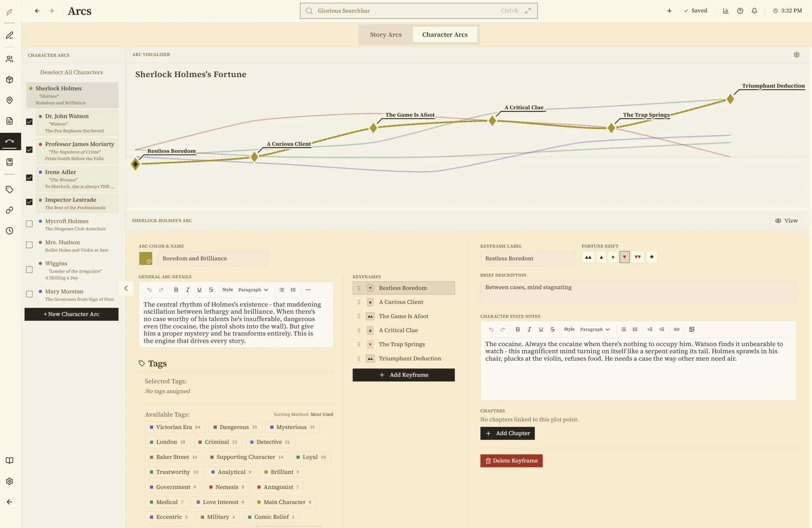Apply bold in General Arc Details editor
Screen dimensions: 812x528
[x=176, y=290]
